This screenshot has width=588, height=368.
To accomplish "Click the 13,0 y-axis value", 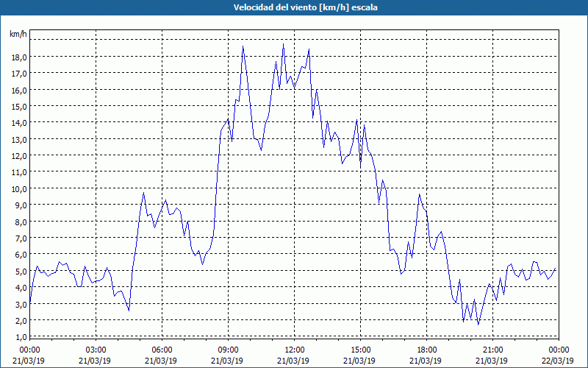I will pos(19,139).
